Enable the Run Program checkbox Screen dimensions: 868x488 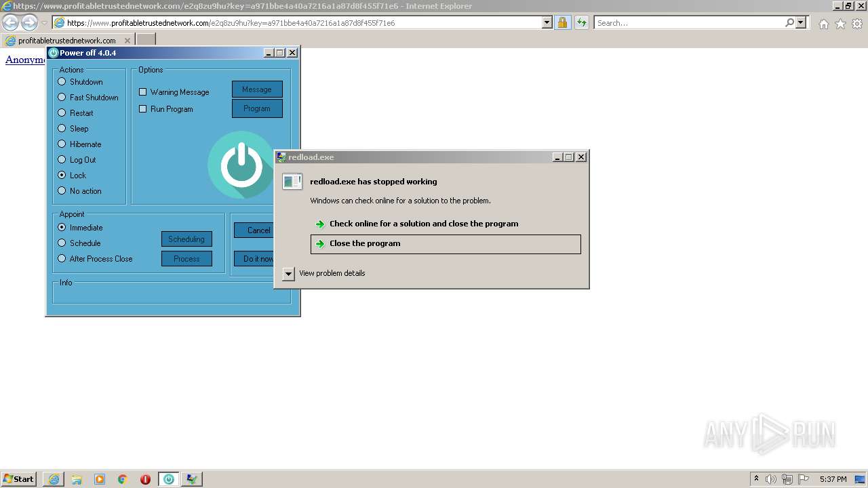(x=166, y=109)
